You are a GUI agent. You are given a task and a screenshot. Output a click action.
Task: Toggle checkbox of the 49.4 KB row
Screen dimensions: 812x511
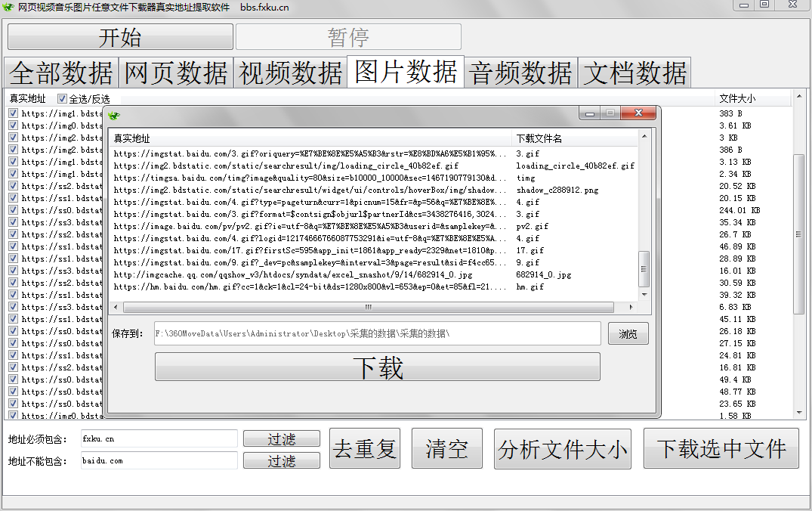[13, 379]
